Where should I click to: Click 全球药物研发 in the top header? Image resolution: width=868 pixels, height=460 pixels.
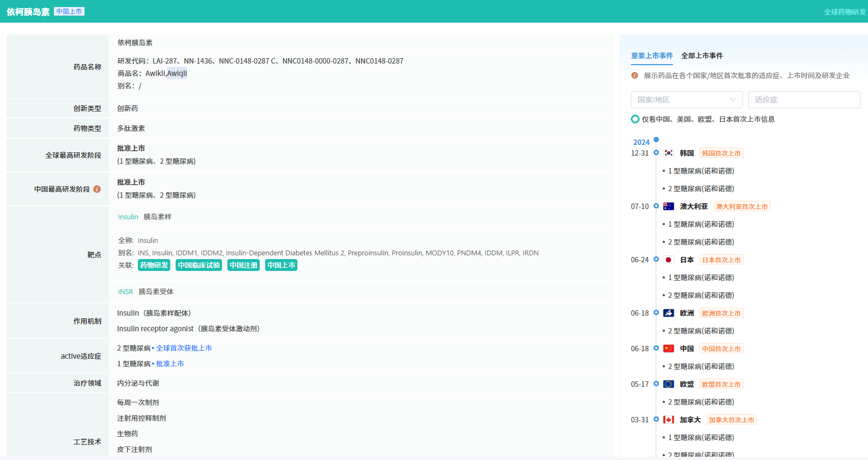[x=844, y=12]
